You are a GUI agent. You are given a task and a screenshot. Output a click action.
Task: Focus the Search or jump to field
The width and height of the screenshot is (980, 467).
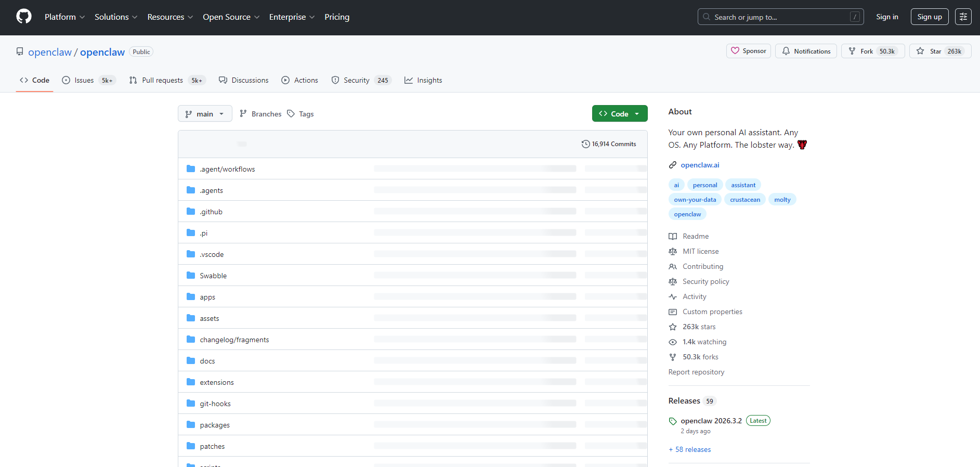pyautogui.click(x=780, y=17)
